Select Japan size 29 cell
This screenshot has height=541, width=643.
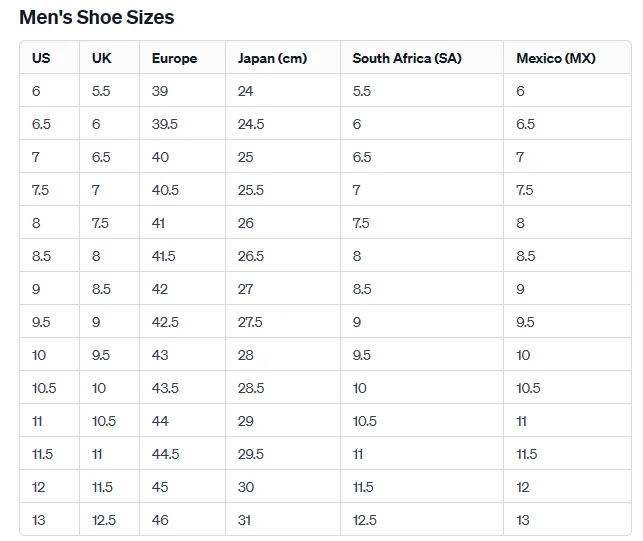pyautogui.click(x=246, y=421)
